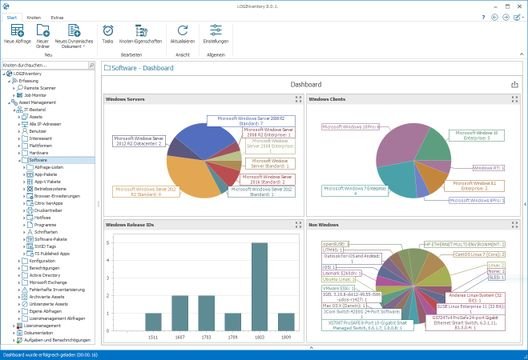Select Betriebssysteme in the tree
The width and height of the screenshot is (528, 360).
coord(50,189)
